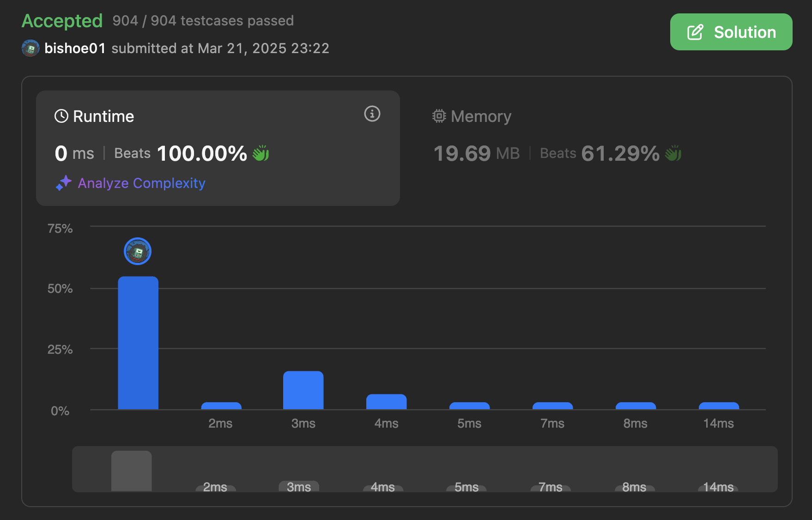Click bishoe01 avatar beside the username
This screenshot has width=812, height=520.
pos(30,48)
